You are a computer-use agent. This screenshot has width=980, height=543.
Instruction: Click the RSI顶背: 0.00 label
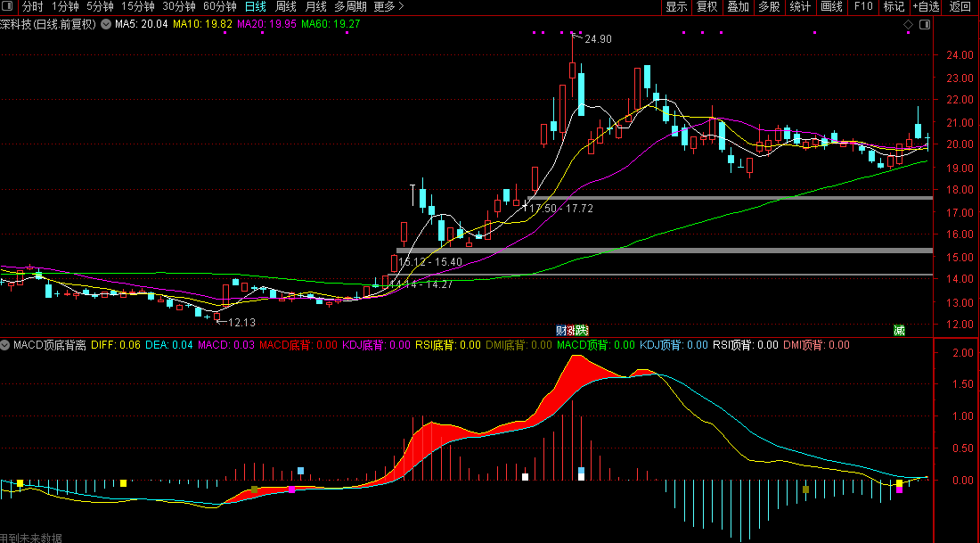tap(746, 345)
